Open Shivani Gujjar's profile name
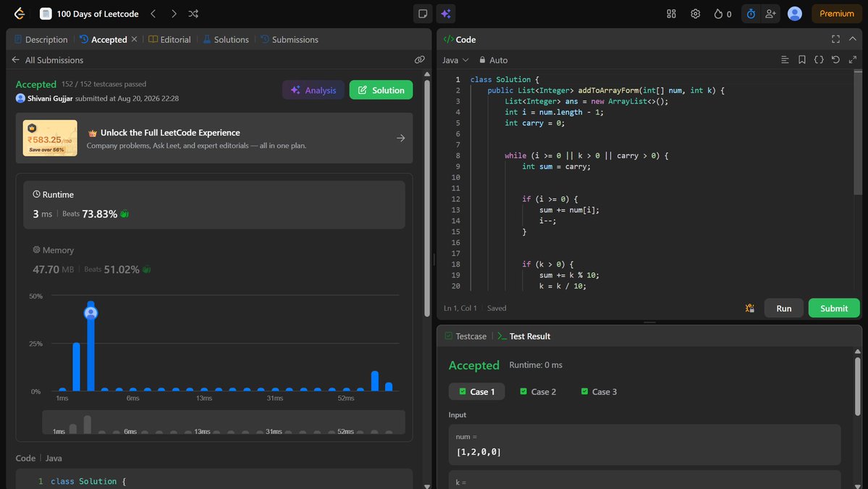868x489 pixels. (50, 99)
